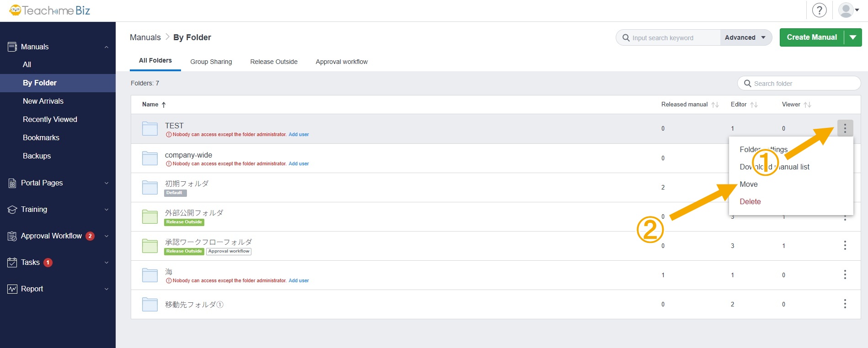Choose Delete in the folder menu

point(750,201)
